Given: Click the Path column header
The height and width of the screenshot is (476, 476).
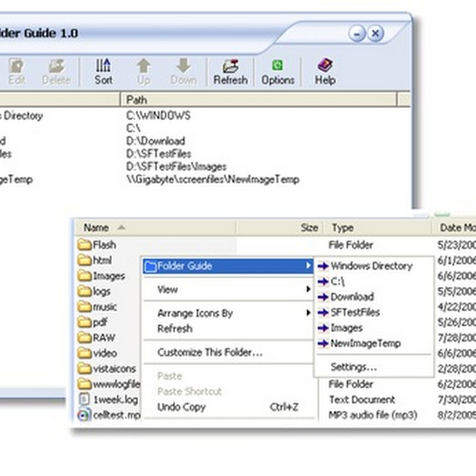Looking at the screenshot, I should (x=259, y=100).
